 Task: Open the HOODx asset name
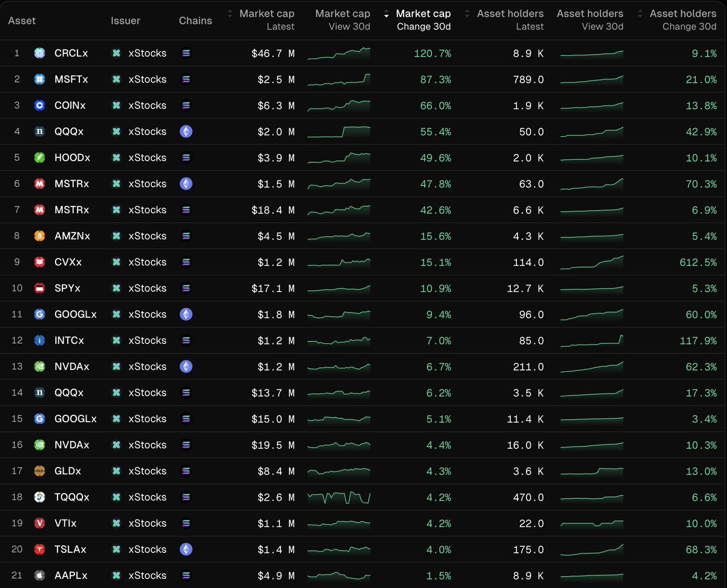[x=72, y=157]
